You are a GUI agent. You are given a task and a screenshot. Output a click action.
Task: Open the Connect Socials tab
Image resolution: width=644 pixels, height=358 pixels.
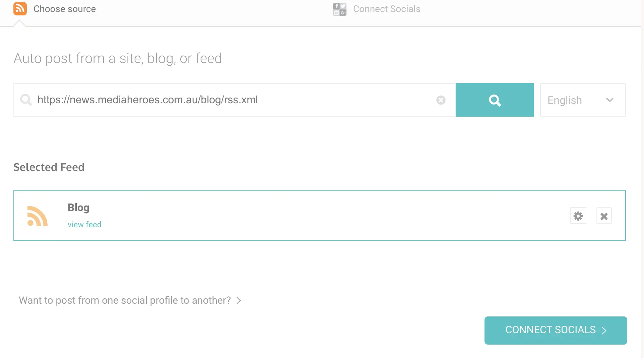(x=386, y=9)
